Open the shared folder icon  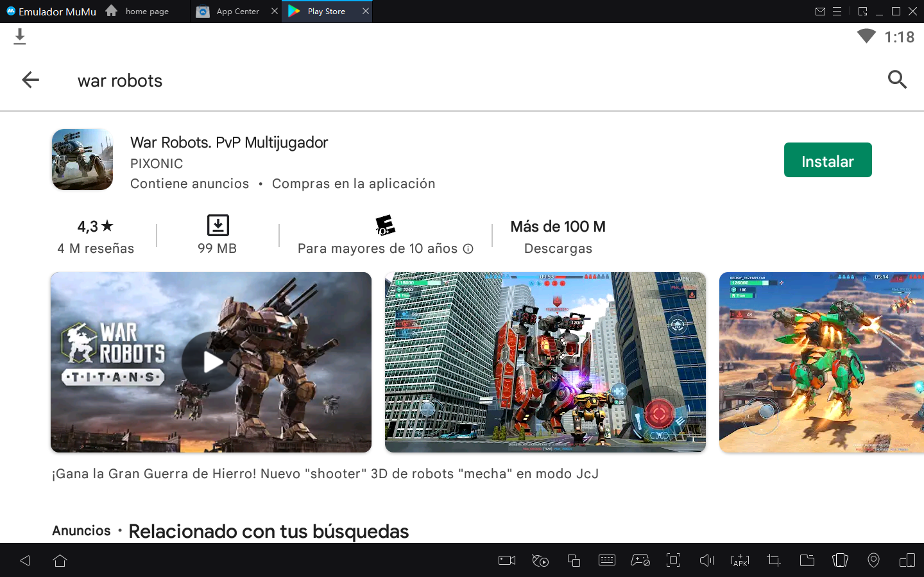(807, 560)
